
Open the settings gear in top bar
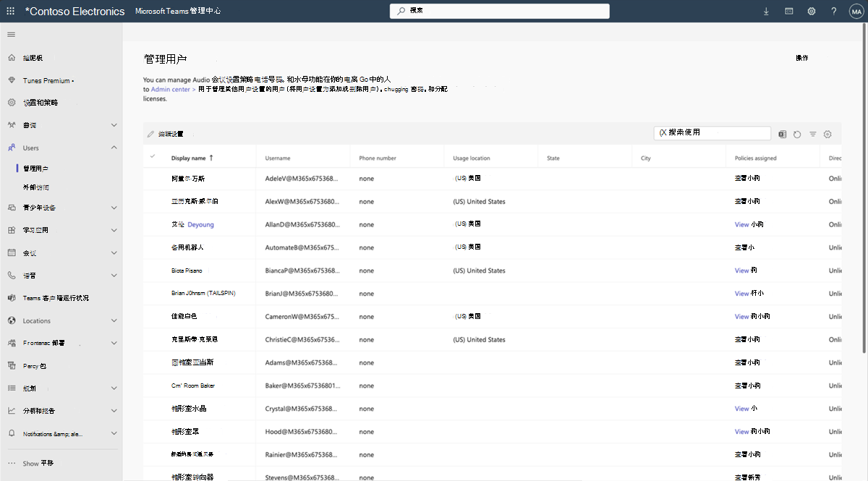pyautogui.click(x=812, y=11)
